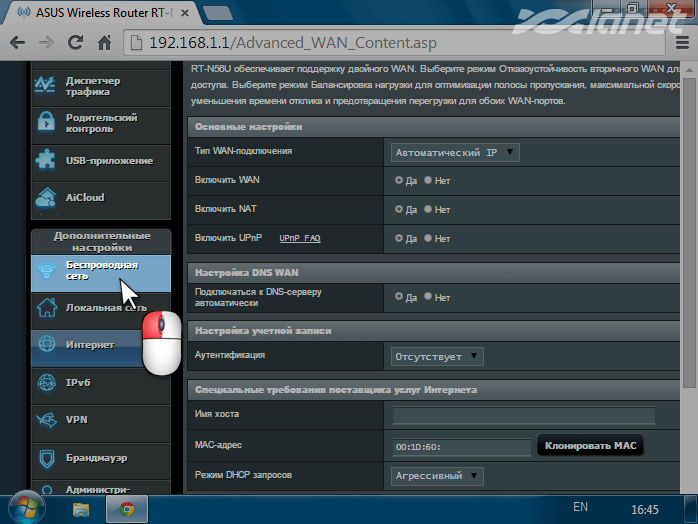This screenshot has width=698, height=524.
Task: Launch Chrome from the taskbar
Action: click(x=127, y=508)
